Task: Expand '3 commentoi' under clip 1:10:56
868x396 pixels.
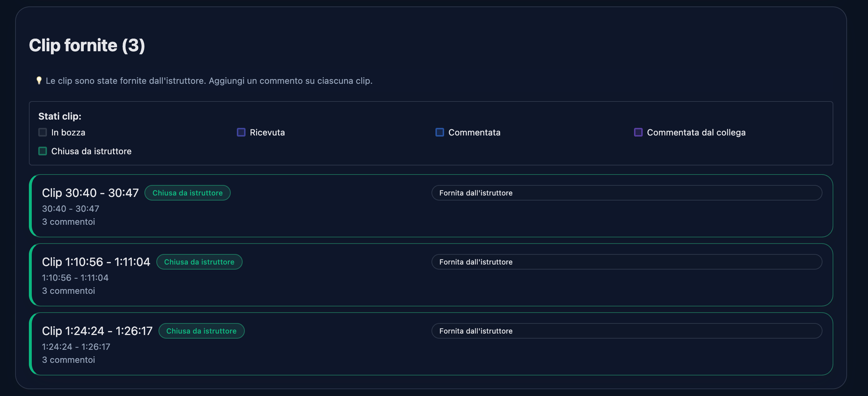Action: pos(69,291)
